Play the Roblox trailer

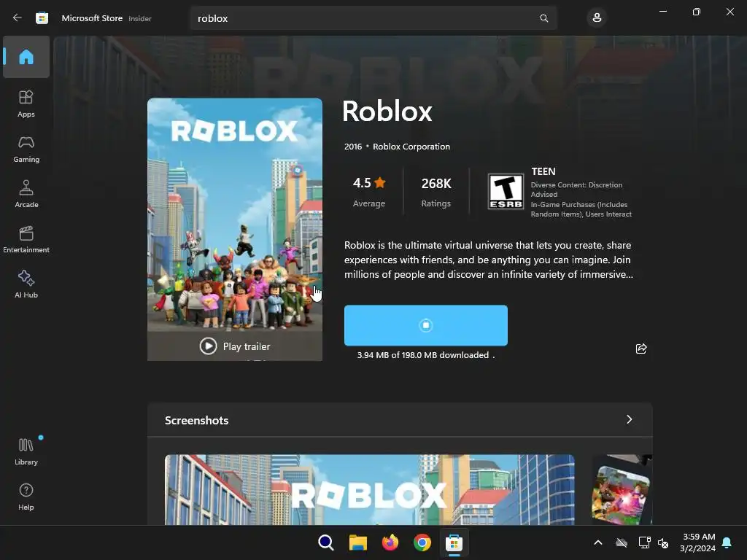(x=235, y=346)
